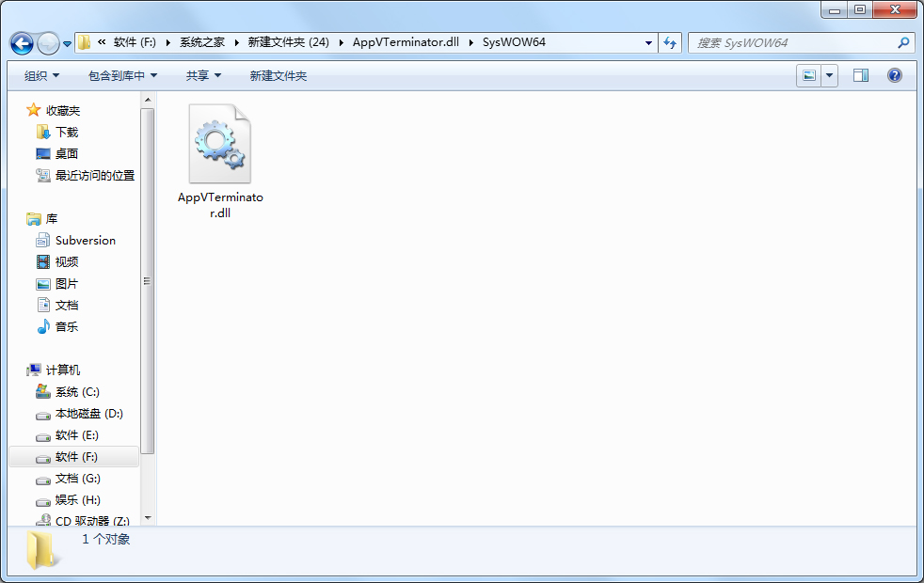Open the 组织 (Organize) dropdown menu
Image resolution: width=924 pixels, height=583 pixels.
[x=40, y=75]
